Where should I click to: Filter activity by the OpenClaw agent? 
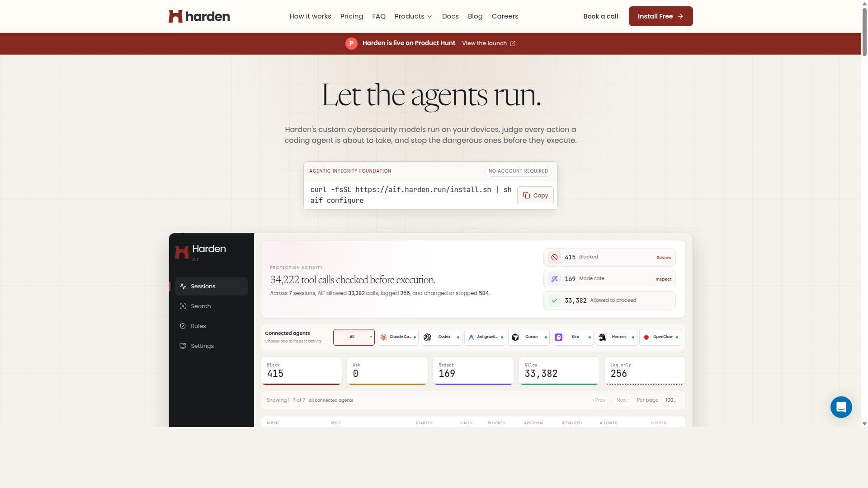click(660, 337)
